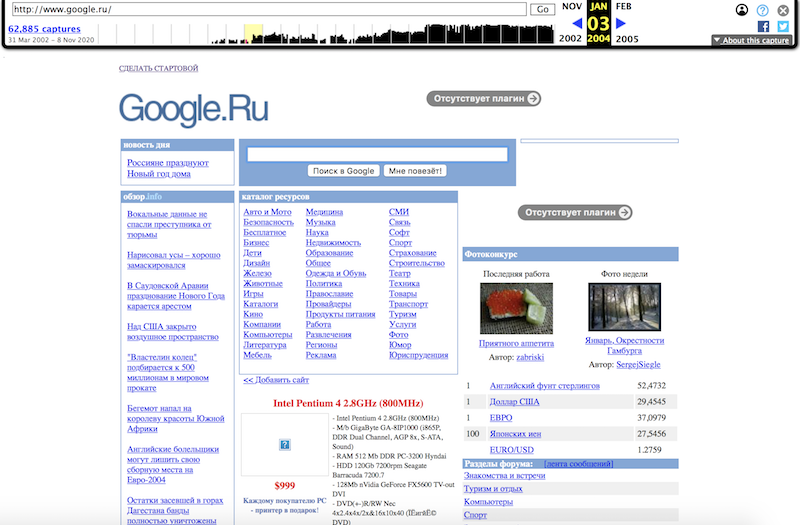Open the ЕВРО rate link
Image resolution: width=800 pixels, height=525 pixels.
point(501,417)
